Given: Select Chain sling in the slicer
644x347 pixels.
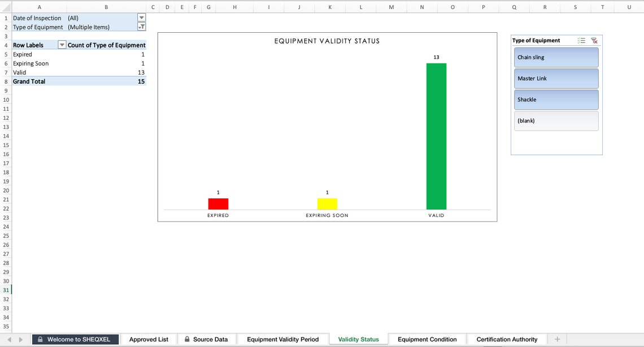Looking at the screenshot, I should coord(556,57).
